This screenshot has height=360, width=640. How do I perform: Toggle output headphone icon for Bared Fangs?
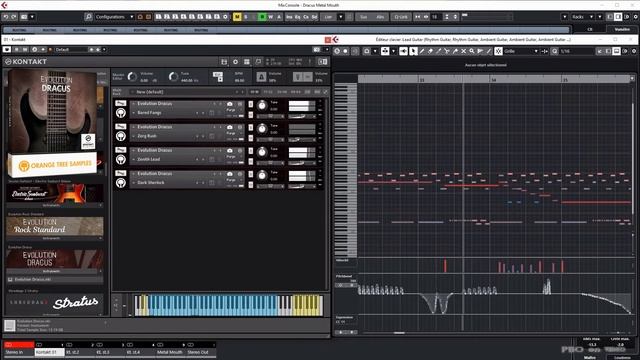point(120,113)
